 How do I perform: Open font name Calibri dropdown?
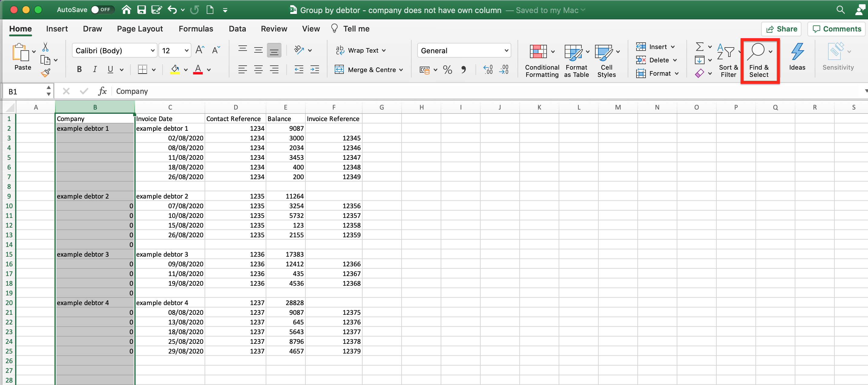tap(153, 51)
